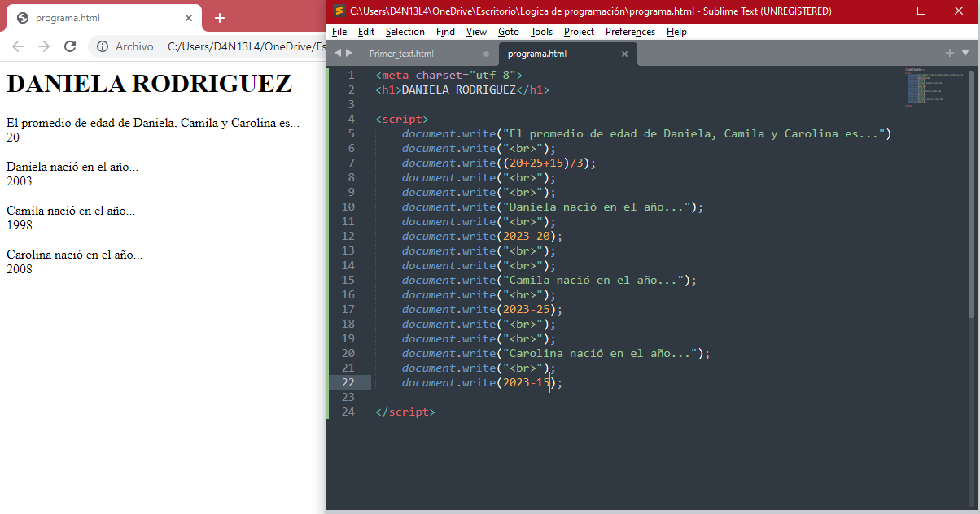
Task: Close the Sublime Text window
Action: click(959, 11)
